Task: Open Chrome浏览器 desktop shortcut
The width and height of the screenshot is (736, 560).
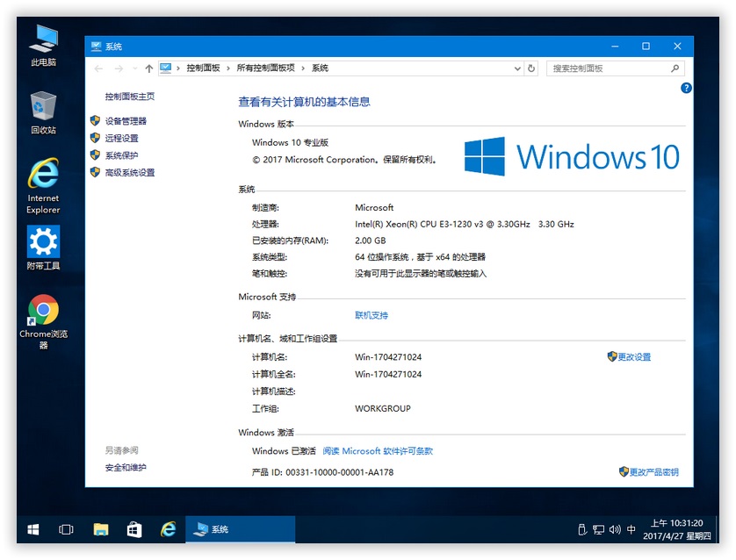Action: tap(43, 322)
